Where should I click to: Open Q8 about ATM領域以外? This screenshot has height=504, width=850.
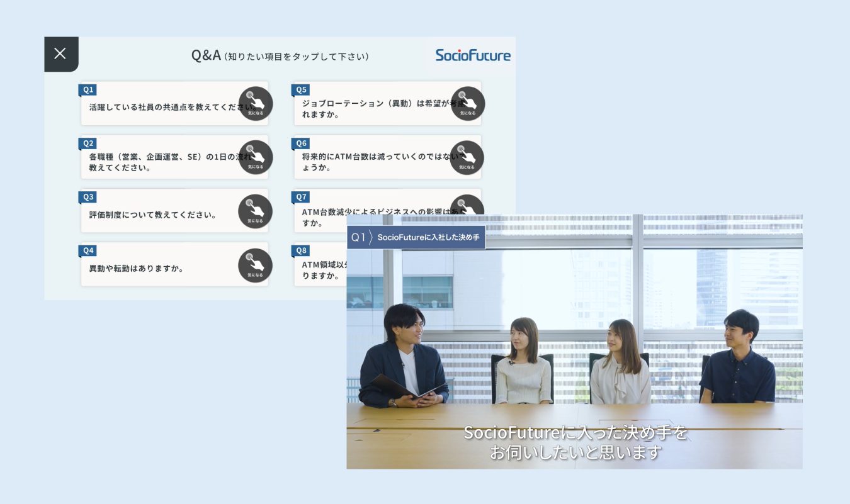point(320,265)
